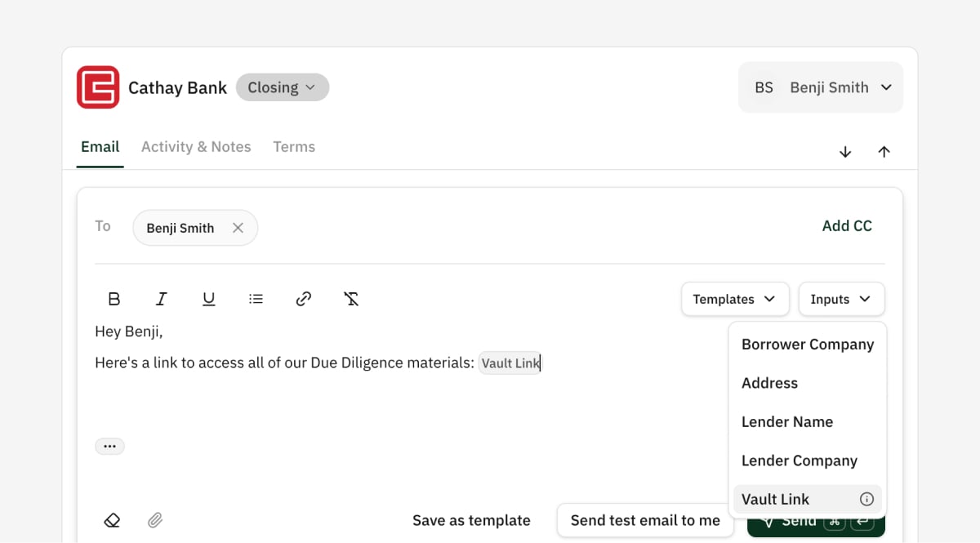Open the Closing stage dropdown

(x=283, y=87)
